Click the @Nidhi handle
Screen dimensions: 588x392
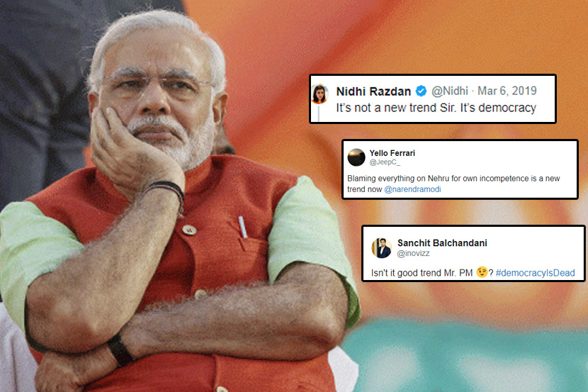(450, 91)
